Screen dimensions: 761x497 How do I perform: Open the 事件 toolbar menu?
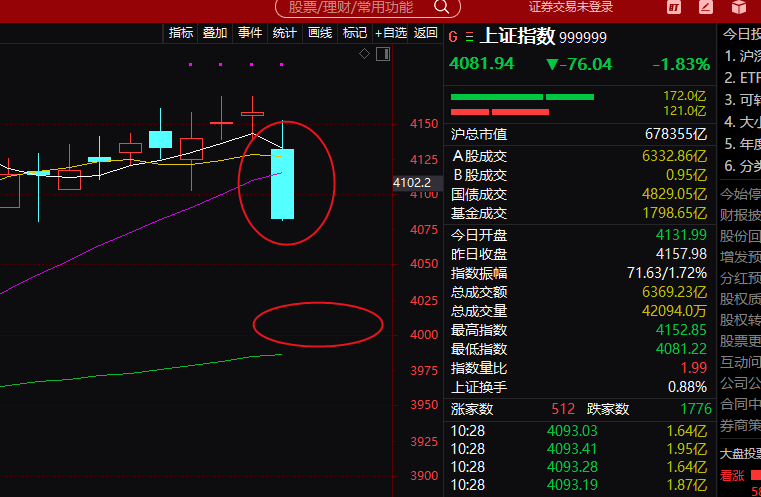coord(250,33)
